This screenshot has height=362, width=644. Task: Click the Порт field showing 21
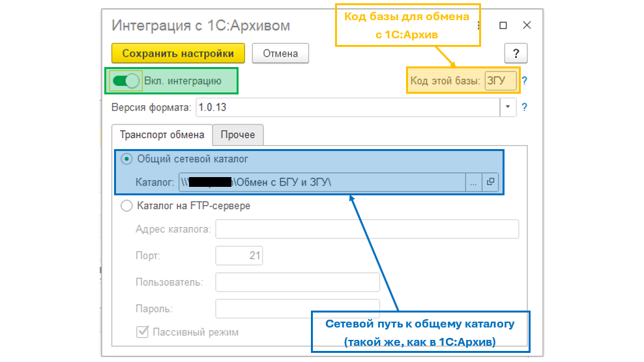239,255
